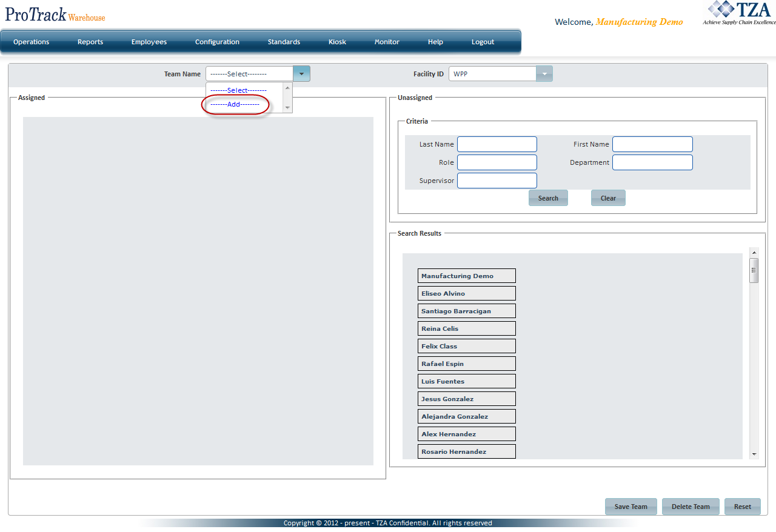Select Felix Class in the search results

click(467, 346)
